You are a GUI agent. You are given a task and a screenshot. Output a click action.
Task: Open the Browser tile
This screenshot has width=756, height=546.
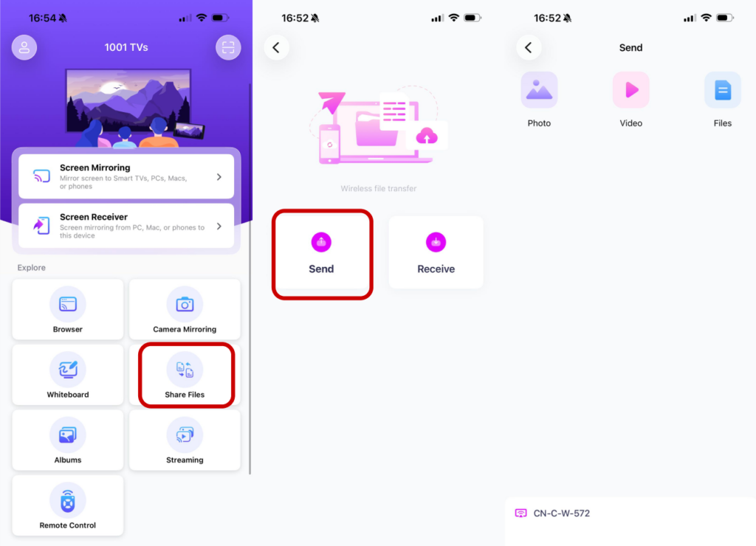pos(67,309)
